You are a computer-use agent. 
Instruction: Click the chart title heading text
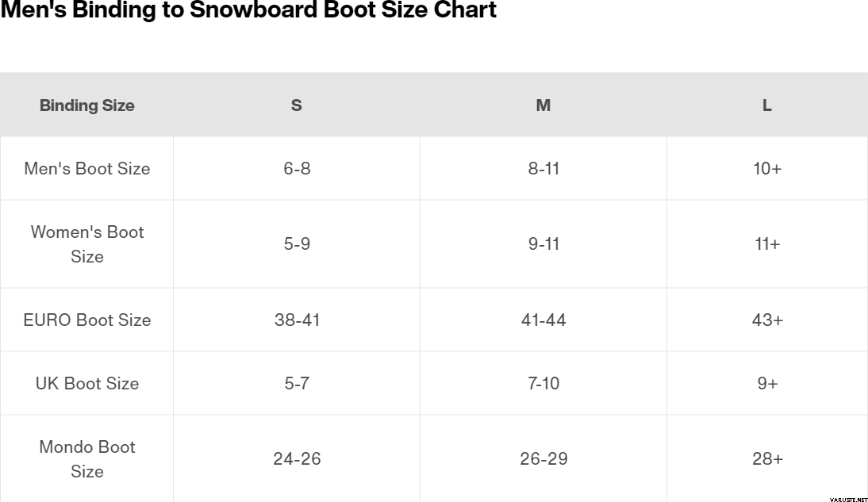[248, 10]
